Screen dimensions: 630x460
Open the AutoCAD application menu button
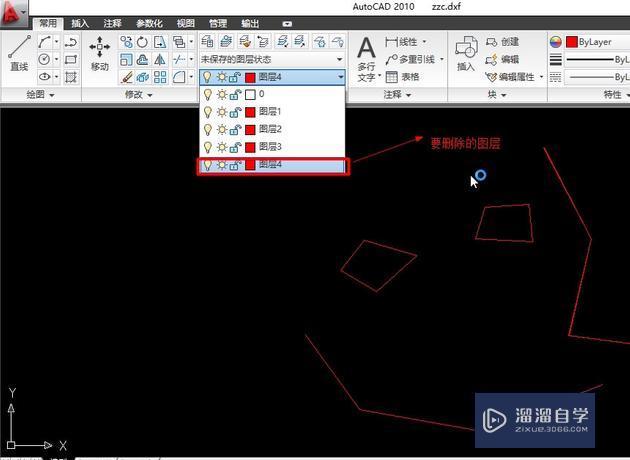tap(14, 13)
